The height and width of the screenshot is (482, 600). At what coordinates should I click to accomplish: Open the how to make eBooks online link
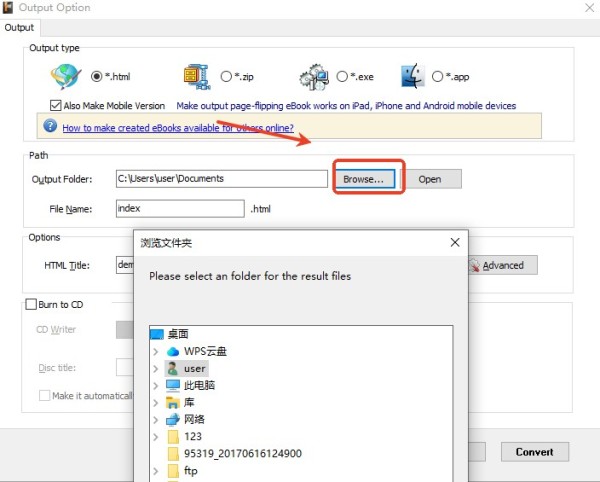tap(178, 128)
